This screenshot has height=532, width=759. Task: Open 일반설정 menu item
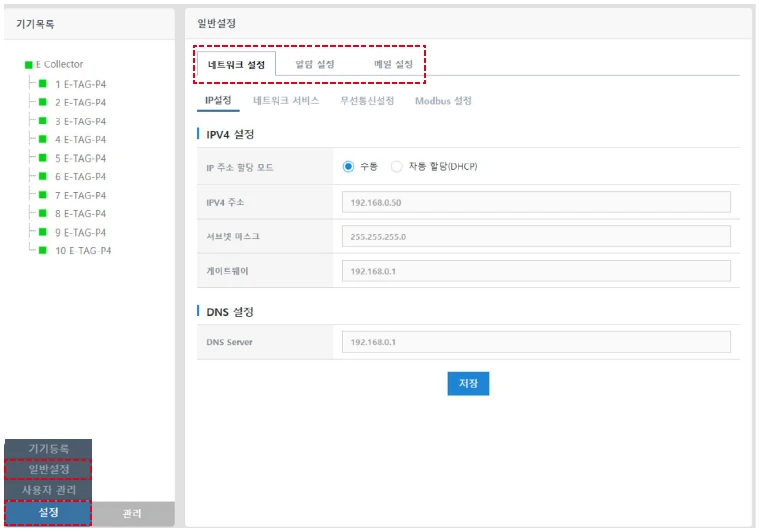pyautogui.click(x=48, y=469)
